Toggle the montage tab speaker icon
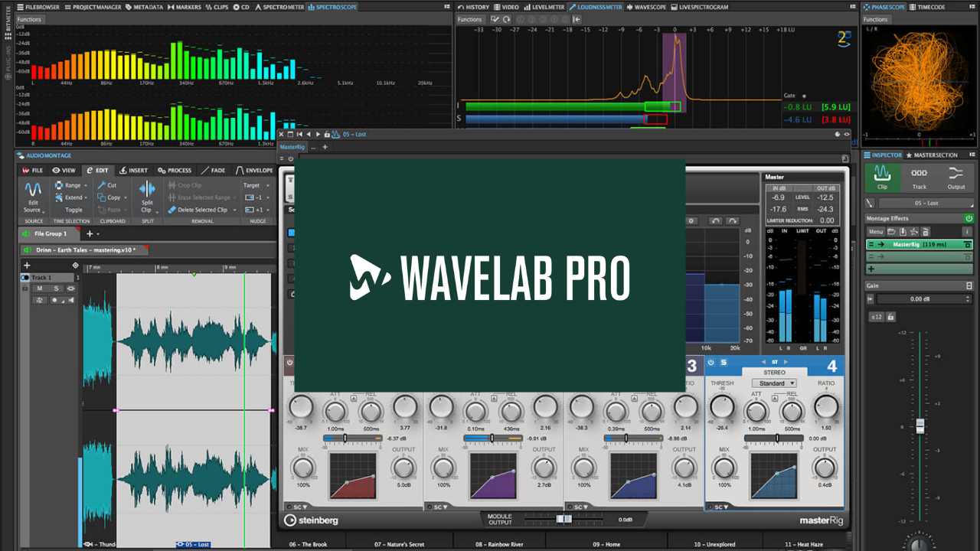Image resolution: width=980 pixels, height=551 pixels. coord(26,249)
